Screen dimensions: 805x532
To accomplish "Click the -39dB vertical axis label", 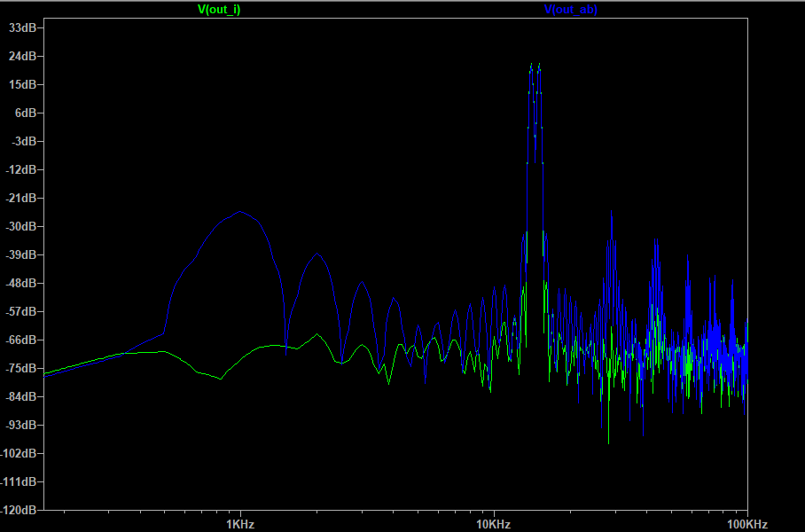I will [x=21, y=254].
